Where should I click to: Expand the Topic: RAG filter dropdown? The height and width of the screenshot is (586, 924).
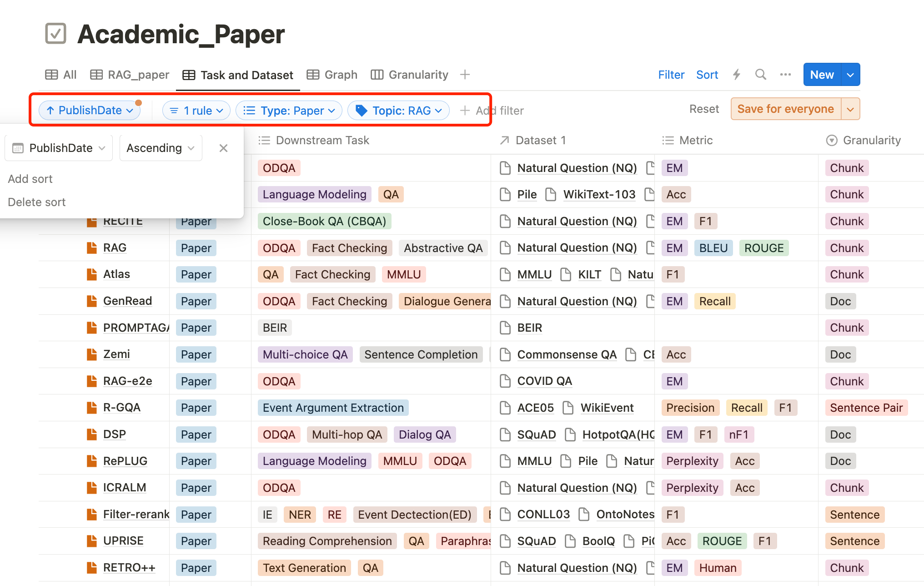(x=398, y=111)
